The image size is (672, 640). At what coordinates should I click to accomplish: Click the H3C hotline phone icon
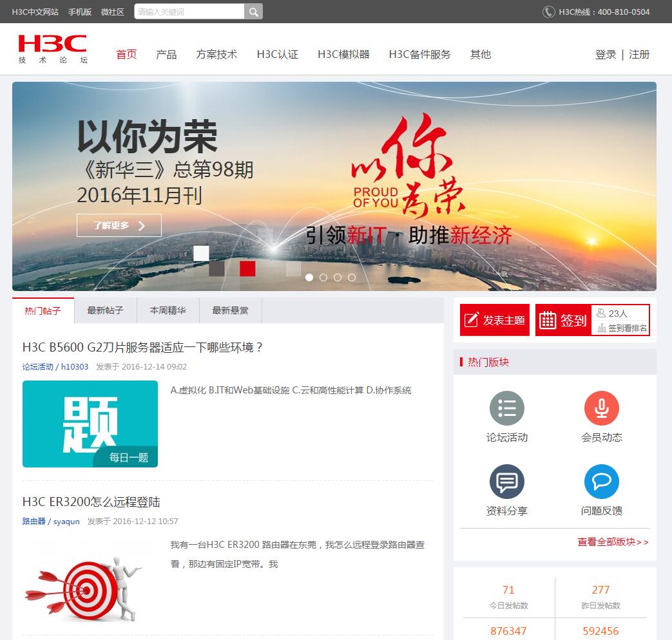click(548, 12)
